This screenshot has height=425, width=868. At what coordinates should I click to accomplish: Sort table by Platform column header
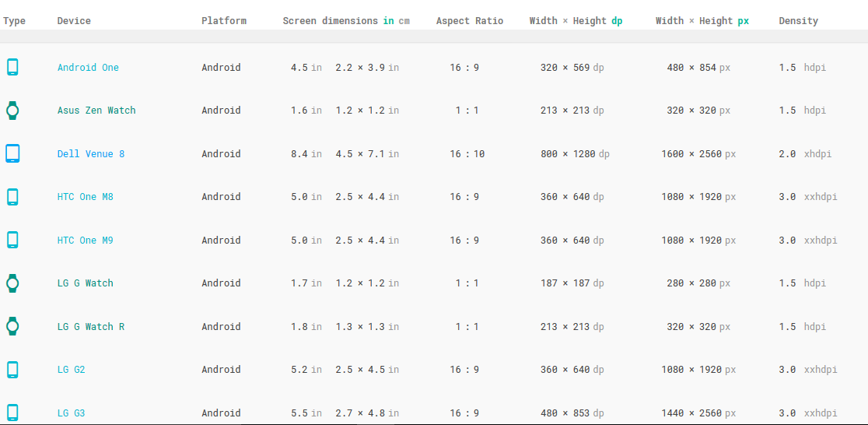pos(224,21)
